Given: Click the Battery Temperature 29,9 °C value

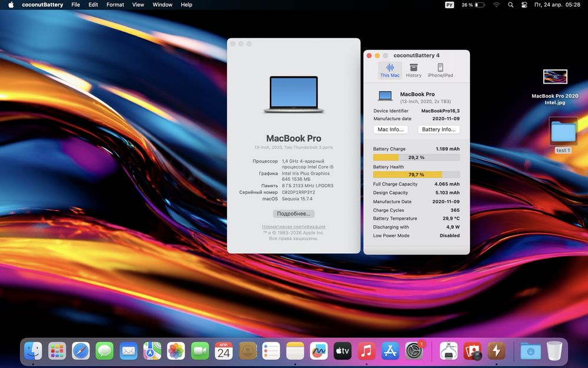Looking at the screenshot, I should (451, 218).
